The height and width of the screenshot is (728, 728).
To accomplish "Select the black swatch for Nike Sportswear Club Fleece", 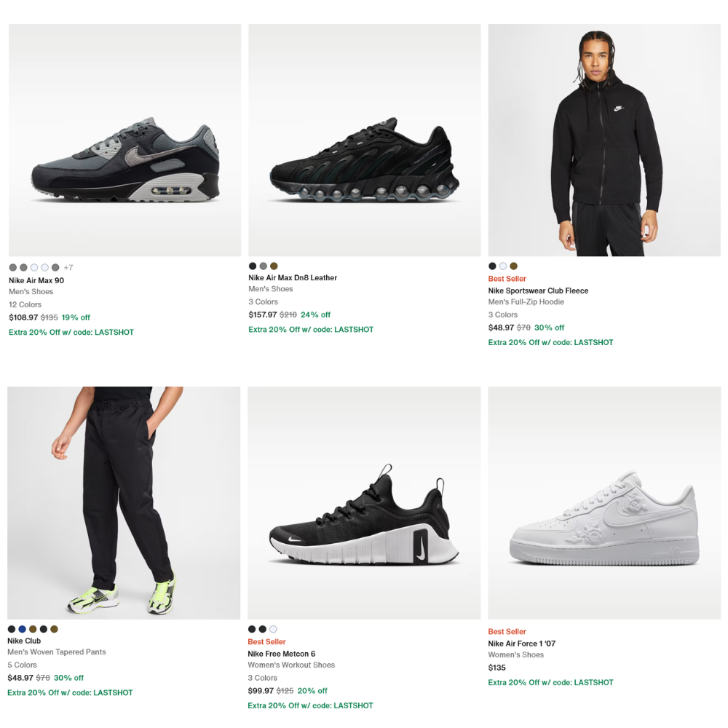I will (x=491, y=266).
